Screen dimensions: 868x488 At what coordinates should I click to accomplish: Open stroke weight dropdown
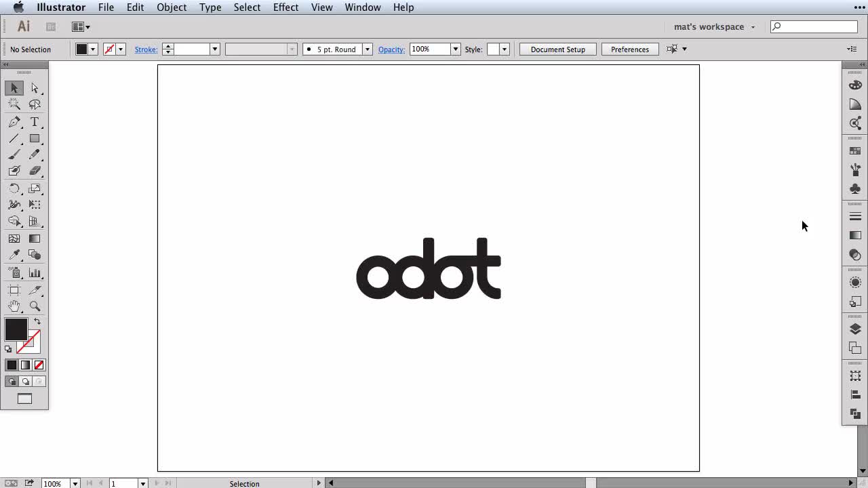coord(214,49)
